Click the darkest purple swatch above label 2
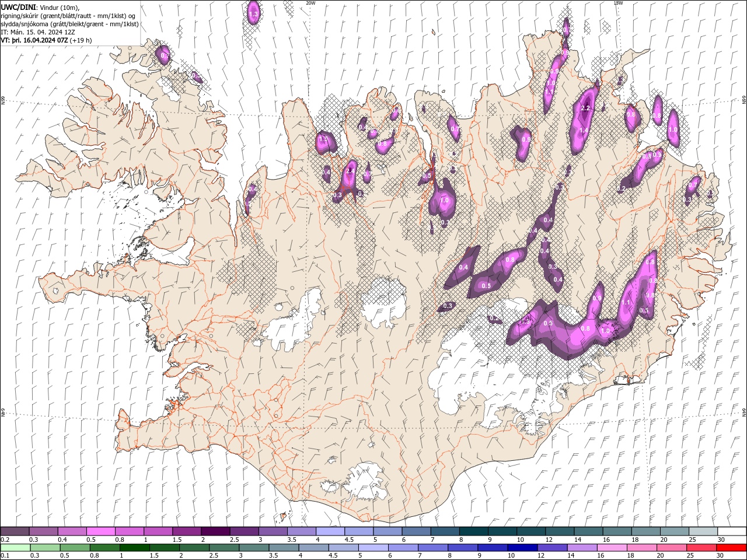The image size is (747, 560). tap(215, 531)
